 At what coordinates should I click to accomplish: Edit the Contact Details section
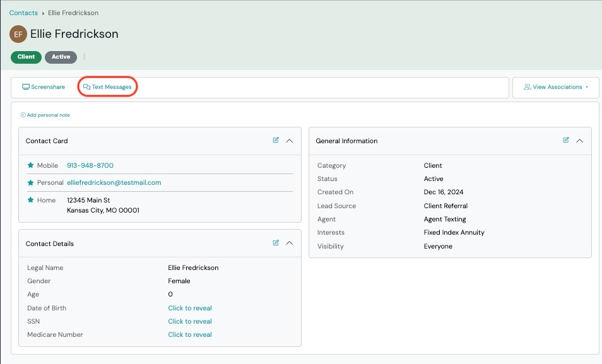coord(276,243)
